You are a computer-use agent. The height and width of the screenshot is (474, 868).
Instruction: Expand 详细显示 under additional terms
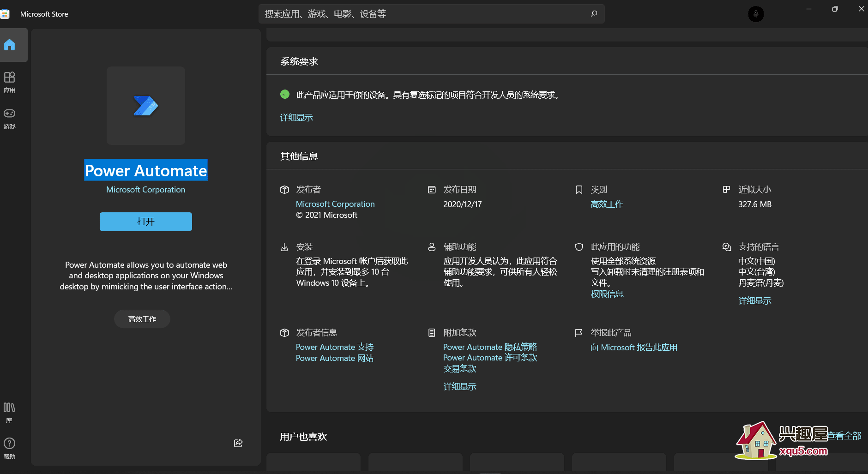(460, 387)
